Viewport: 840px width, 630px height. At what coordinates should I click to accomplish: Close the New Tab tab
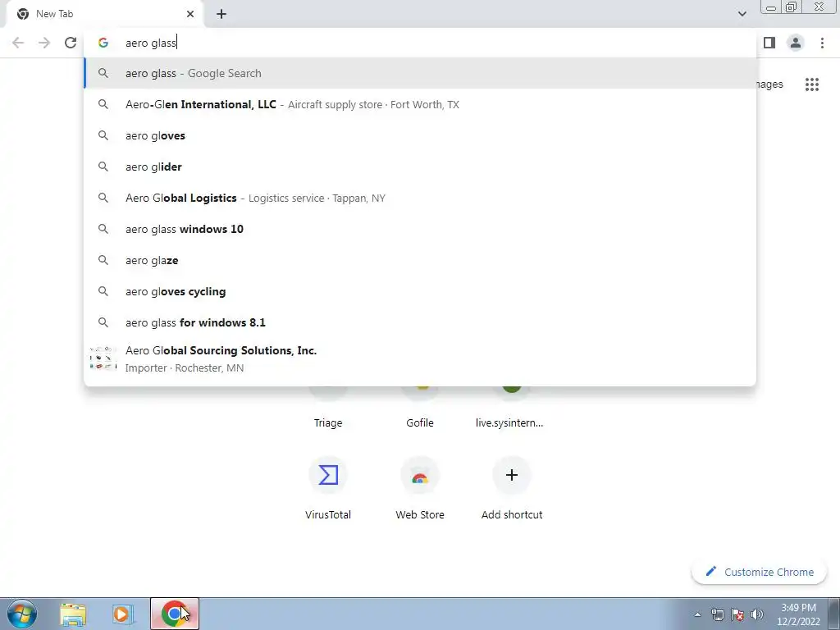click(190, 14)
